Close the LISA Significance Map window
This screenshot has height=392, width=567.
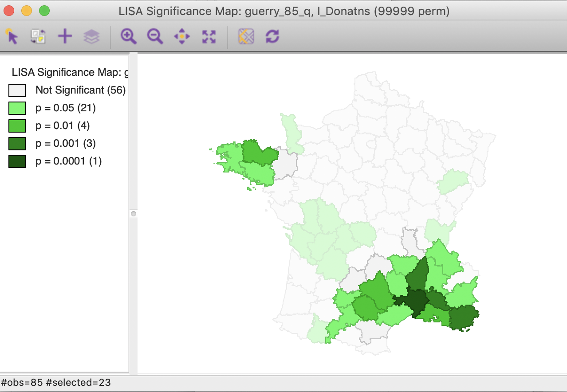9,10
